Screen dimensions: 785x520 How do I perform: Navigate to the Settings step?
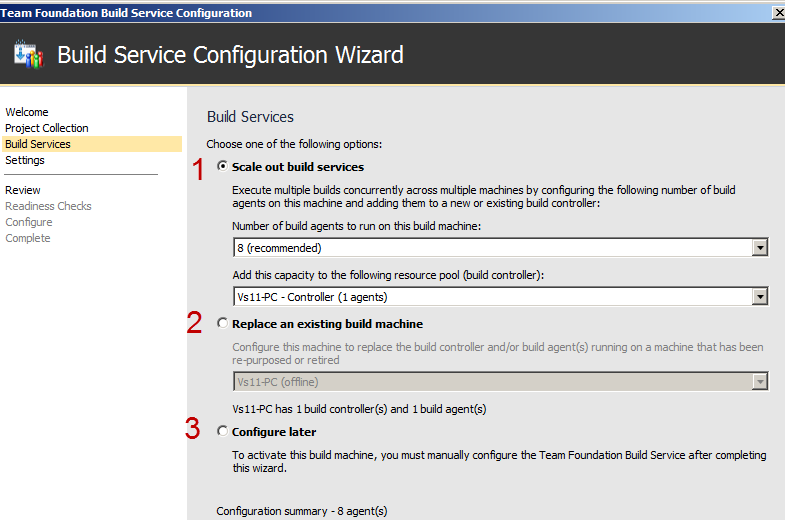(25, 160)
